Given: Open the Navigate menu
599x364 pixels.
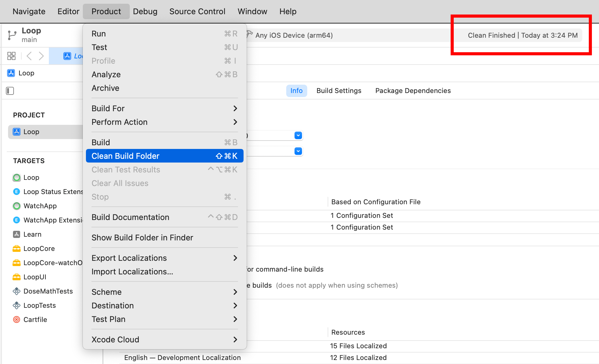Looking at the screenshot, I should point(29,11).
